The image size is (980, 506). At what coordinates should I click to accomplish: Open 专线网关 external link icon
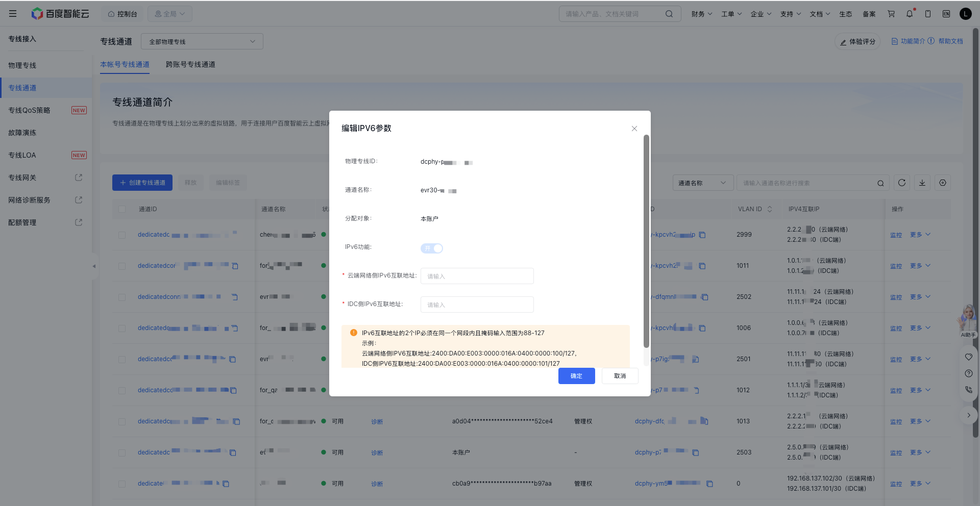[79, 178]
